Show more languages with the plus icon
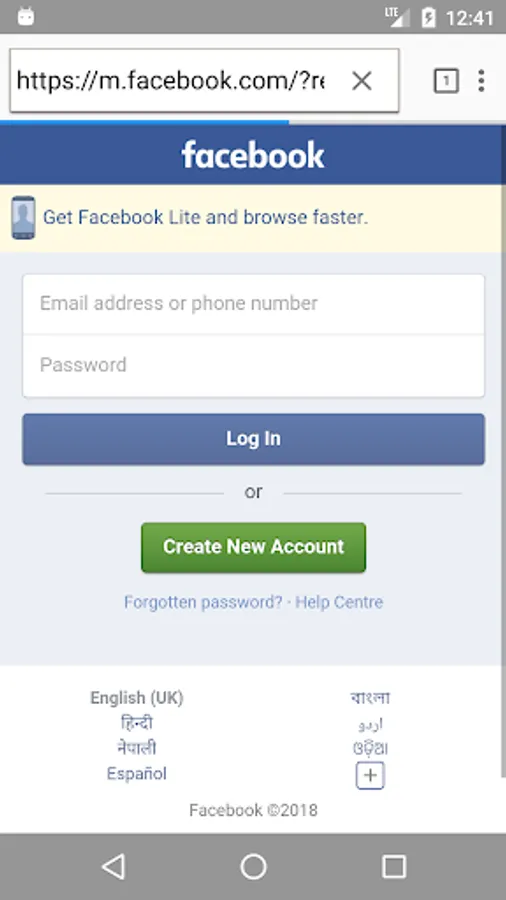This screenshot has width=506, height=900. [x=370, y=775]
